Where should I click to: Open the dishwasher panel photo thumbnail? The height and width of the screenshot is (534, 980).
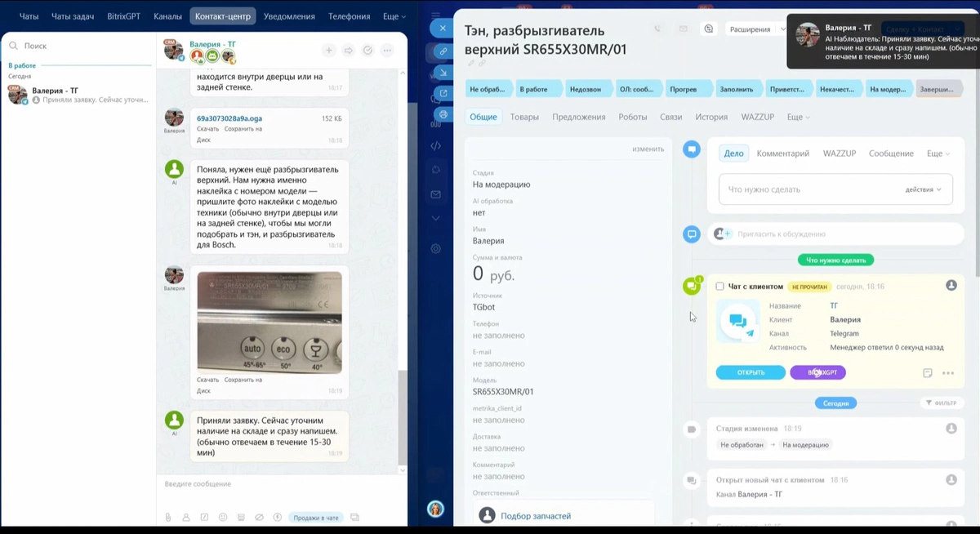269,323
